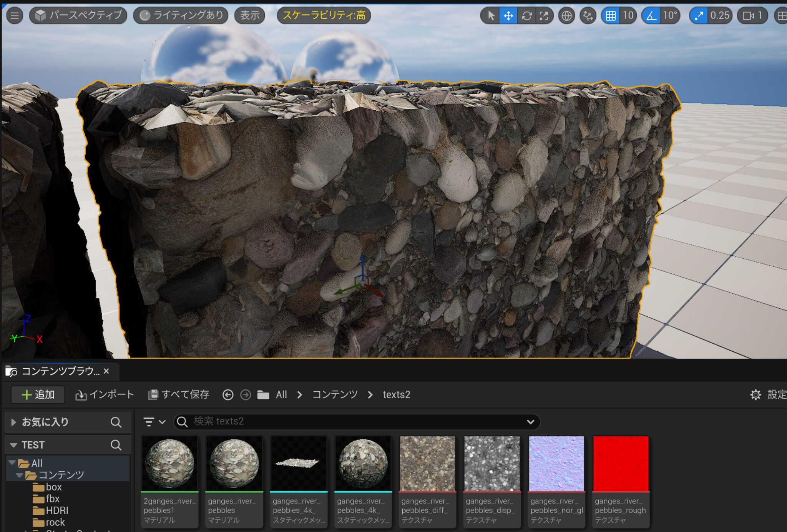This screenshot has width=787, height=532.
Task: Toggle scale snapping button
Action: click(x=699, y=16)
